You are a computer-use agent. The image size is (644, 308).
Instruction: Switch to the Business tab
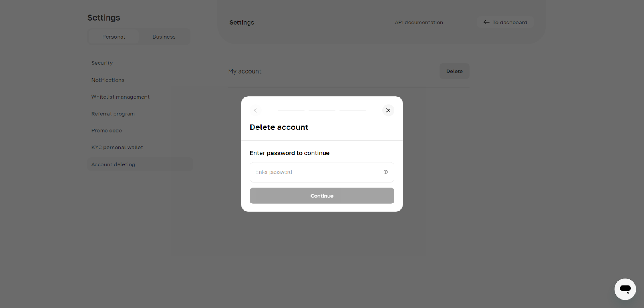[x=164, y=37]
